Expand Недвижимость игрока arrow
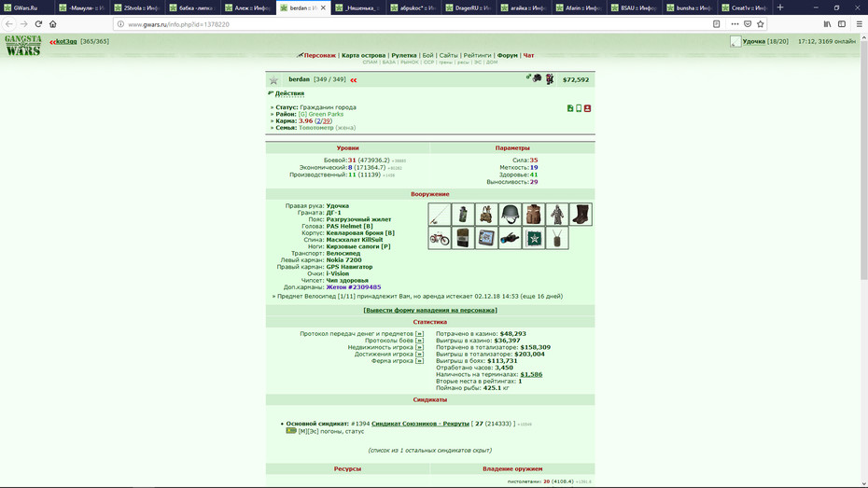Viewport: 868px width, 488px height. [x=419, y=347]
